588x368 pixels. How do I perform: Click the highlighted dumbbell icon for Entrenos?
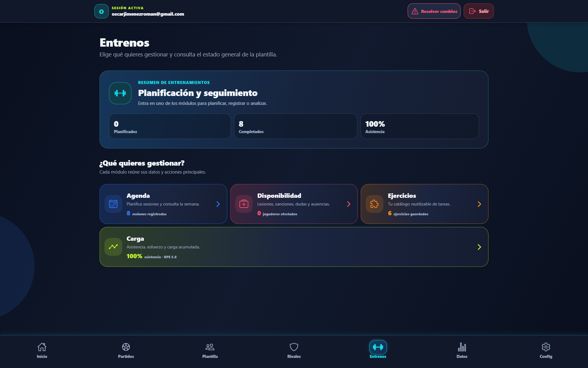(378, 347)
